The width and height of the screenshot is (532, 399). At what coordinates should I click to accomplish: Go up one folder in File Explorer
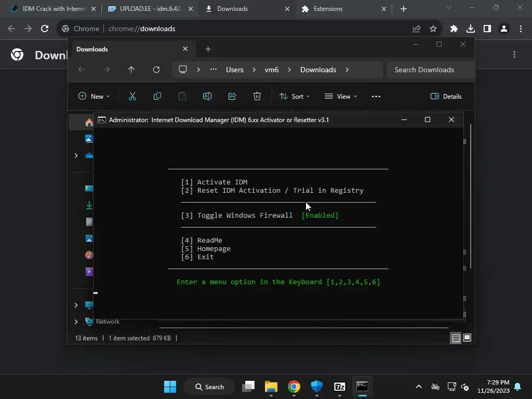131,70
